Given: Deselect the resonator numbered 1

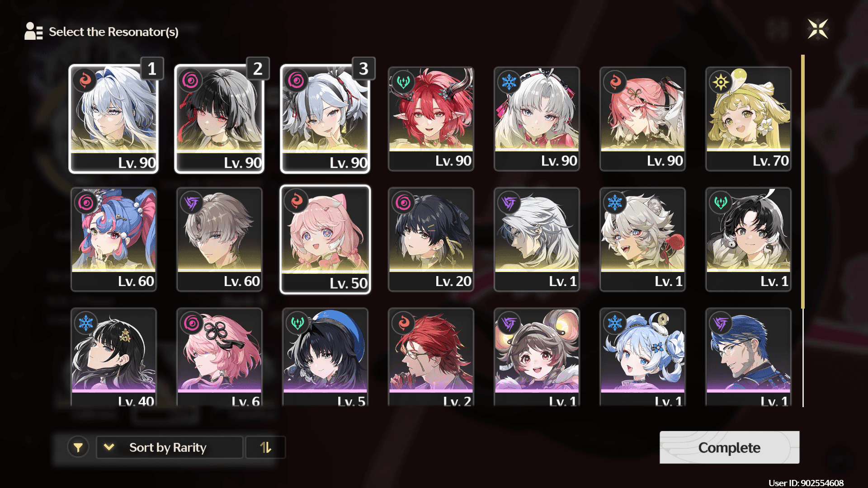Looking at the screenshot, I should [113, 119].
